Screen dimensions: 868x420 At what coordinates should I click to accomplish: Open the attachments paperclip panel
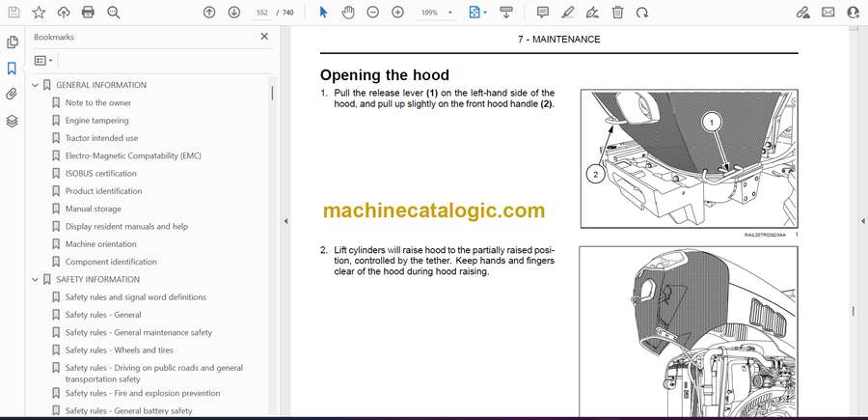click(12, 95)
